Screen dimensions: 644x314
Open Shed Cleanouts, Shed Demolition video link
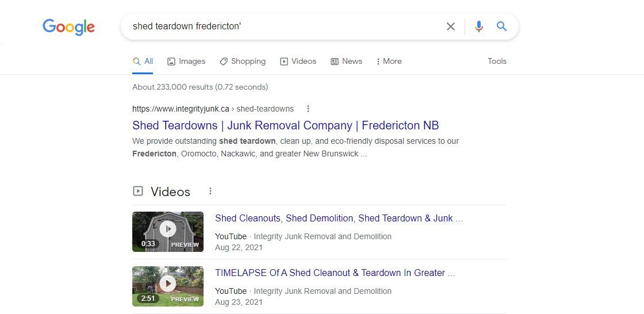point(339,218)
